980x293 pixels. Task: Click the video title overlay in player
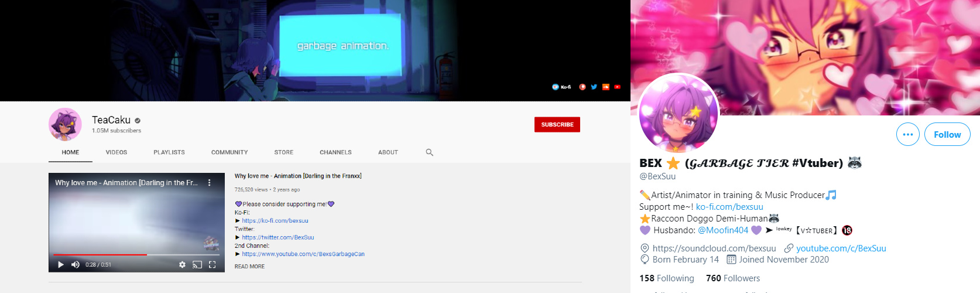pyautogui.click(x=126, y=183)
